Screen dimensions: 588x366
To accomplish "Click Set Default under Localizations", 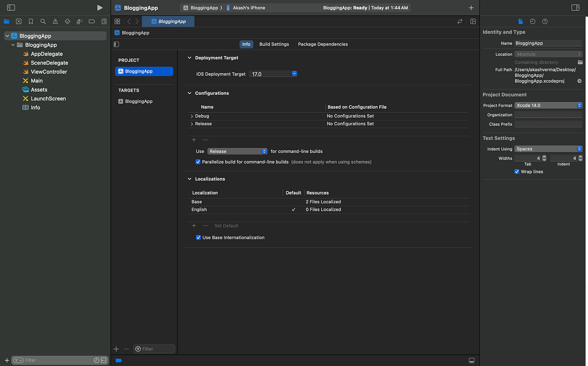I will click(226, 225).
